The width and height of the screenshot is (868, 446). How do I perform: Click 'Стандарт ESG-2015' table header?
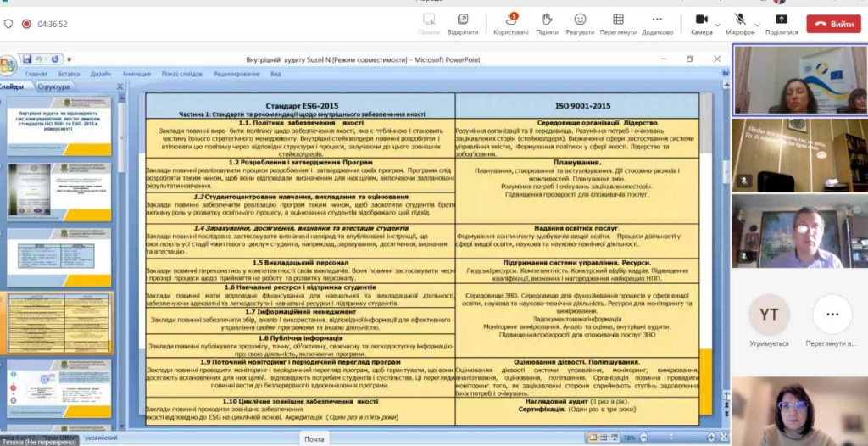click(302, 105)
